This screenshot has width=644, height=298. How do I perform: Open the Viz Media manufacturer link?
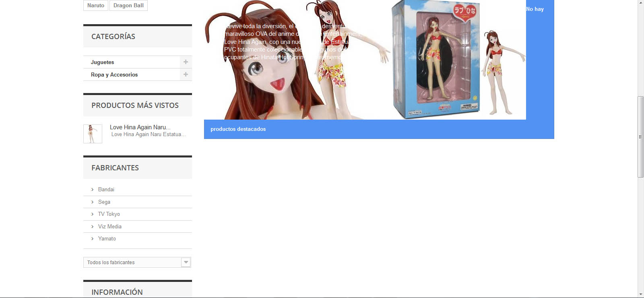(x=110, y=227)
